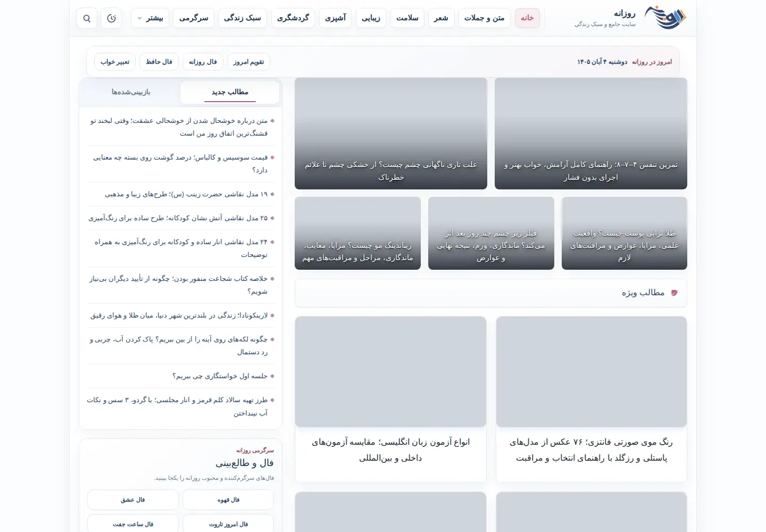Click the مطالب ویژه heading text
Screen dimensions: 766x532
click(x=643, y=293)
